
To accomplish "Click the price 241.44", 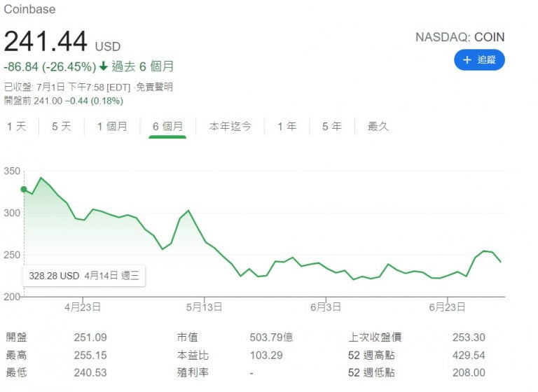I will [46, 41].
